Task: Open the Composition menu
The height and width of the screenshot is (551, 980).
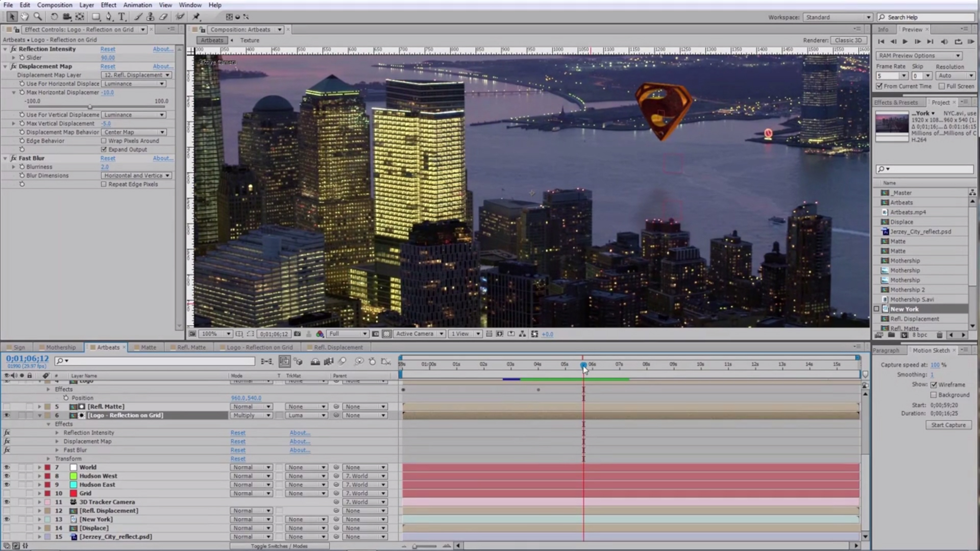Action: tap(55, 5)
